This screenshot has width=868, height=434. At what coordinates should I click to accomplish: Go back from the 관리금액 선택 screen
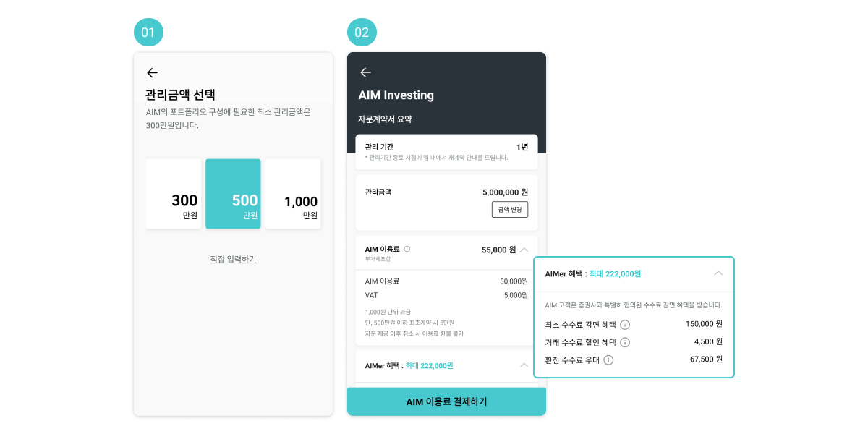click(152, 72)
